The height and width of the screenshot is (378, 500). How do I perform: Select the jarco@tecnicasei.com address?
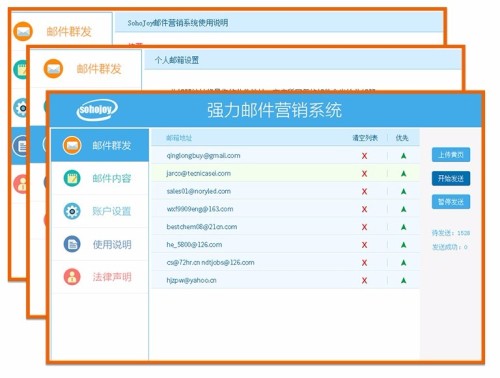pos(199,173)
